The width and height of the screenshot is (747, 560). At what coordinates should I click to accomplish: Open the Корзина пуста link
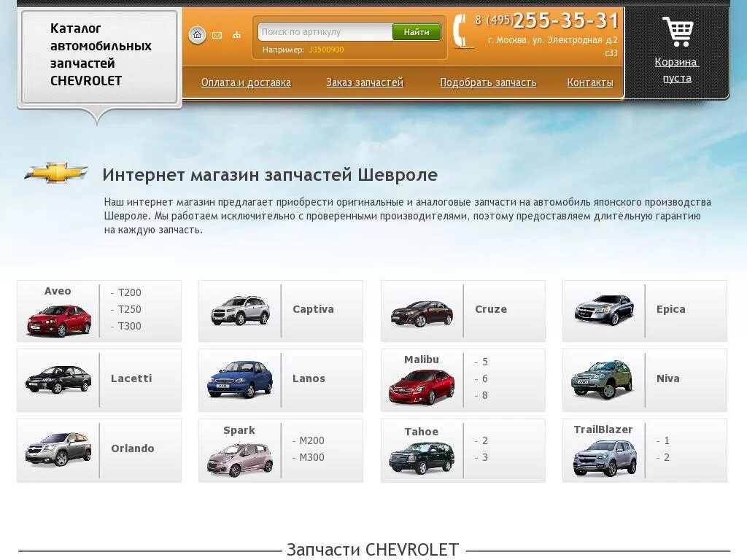pyautogui.click(x=677, y=70)
